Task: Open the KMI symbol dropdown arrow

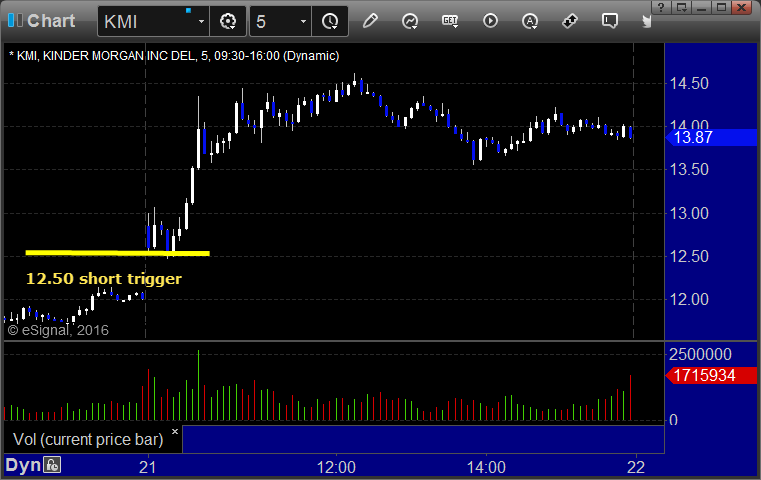Action: click(x=201, y=22)
